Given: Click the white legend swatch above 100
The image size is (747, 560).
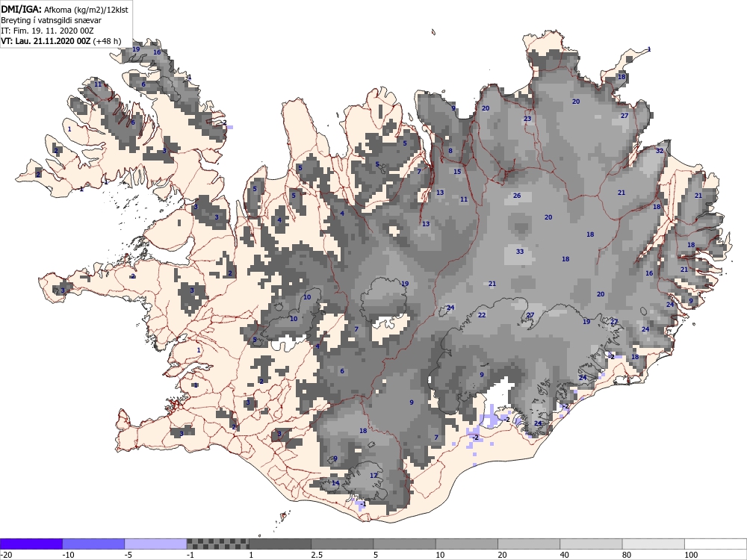Looking at the screenshot, I should pos(716,544).
